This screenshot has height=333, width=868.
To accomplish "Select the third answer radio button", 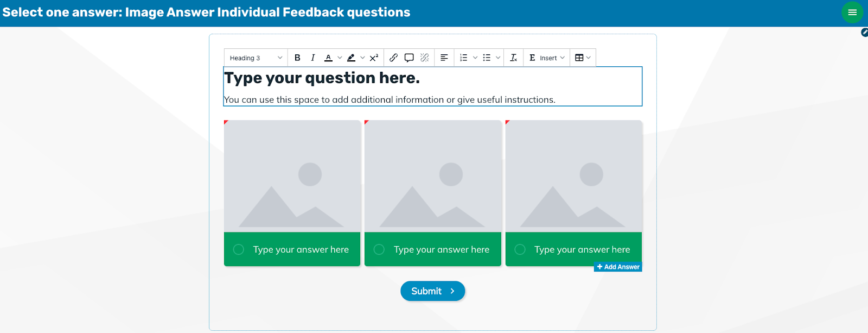I will (520, 249).
